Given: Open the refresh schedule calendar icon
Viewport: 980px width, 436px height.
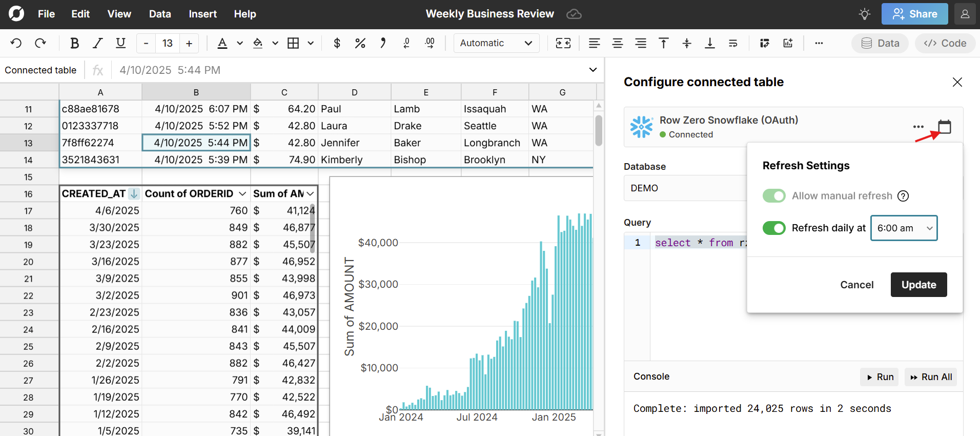Looking at the screenshot, I should click(x=944, y=127).
